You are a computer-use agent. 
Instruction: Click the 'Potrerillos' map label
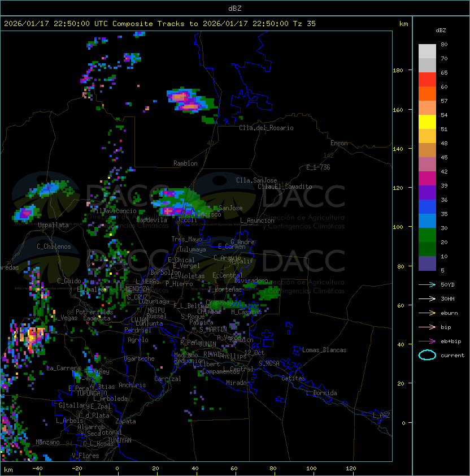[94, 312]
